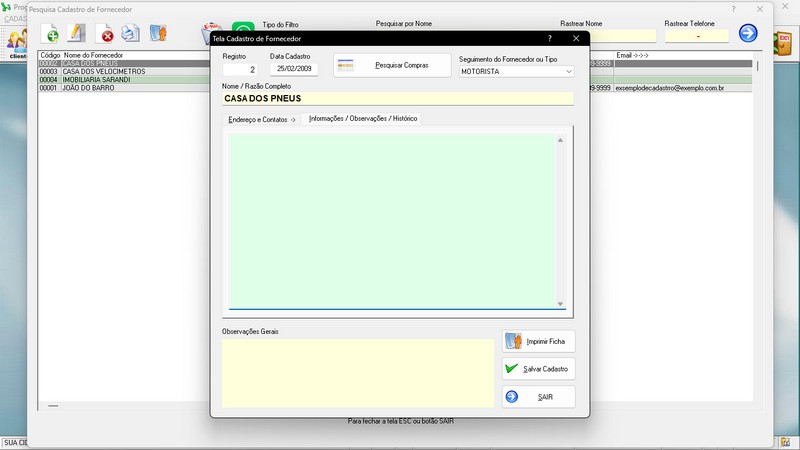Click the SAIR button
Viewport: 800px width, 450px height.
coord(538,397)
